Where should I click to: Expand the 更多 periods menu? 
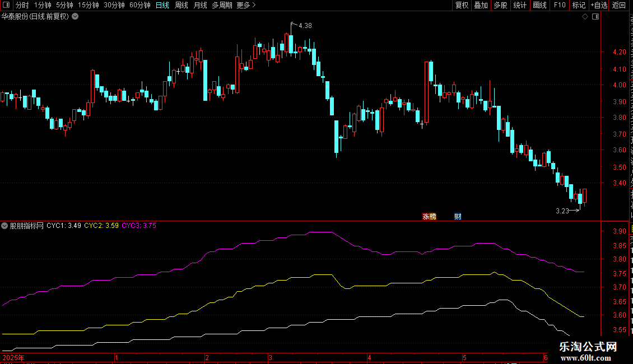246,5
